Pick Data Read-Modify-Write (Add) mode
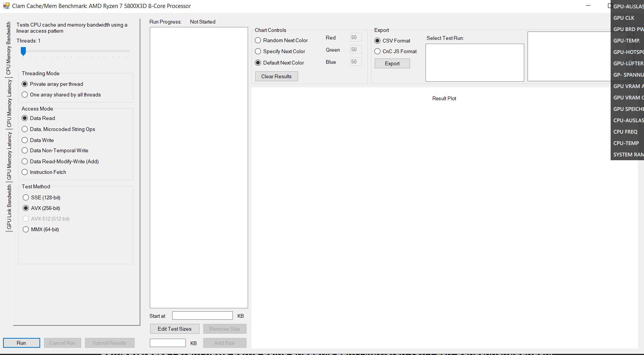Viewport: 644px width, 355px height. [60, 161]
